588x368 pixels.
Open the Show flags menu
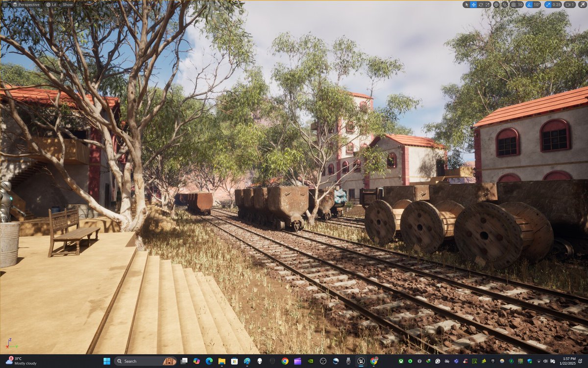[68, 4]
